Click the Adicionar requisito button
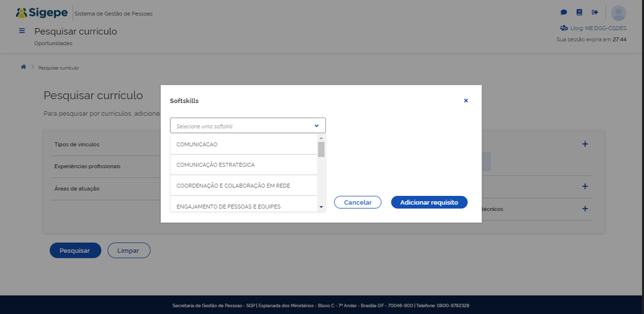 pos(429,202)
